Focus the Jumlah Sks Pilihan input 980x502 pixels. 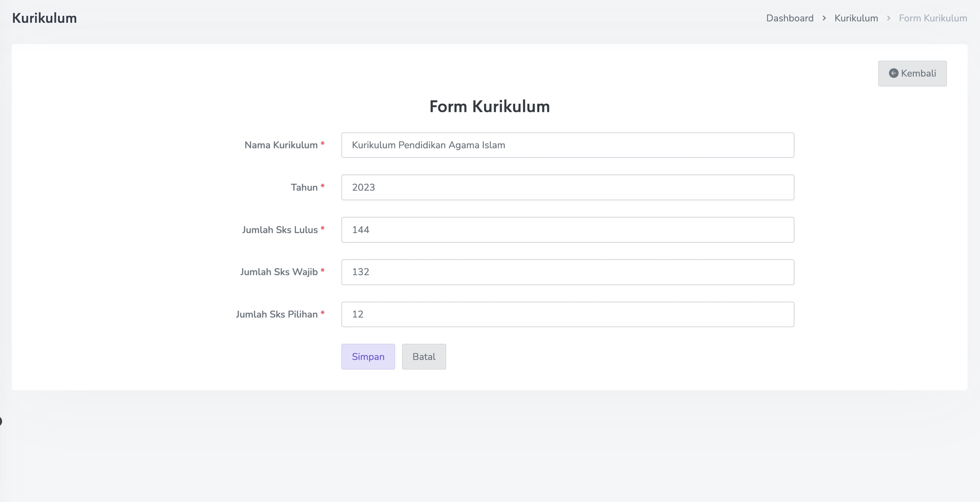click(567, 314)
